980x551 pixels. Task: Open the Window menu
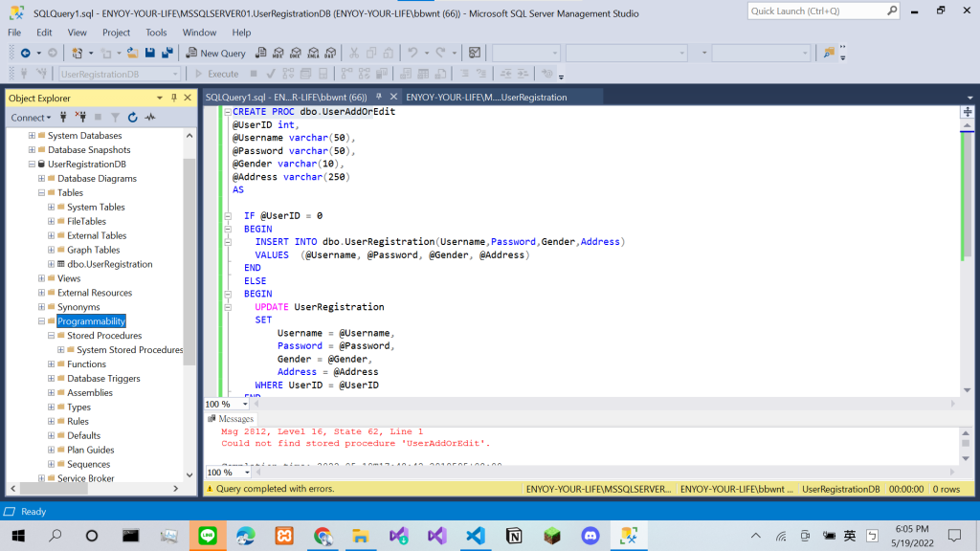coord(199,33)
